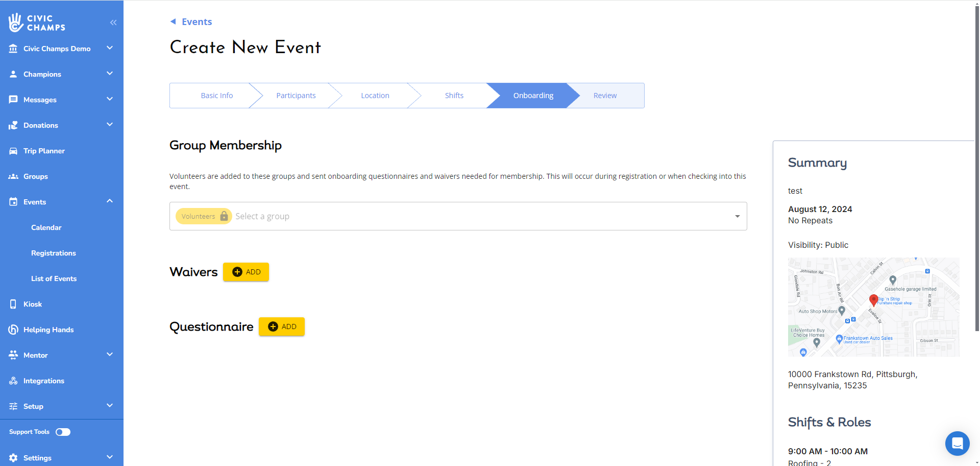Click the location map thumbnail in Summary
Image resolution: width=980 pixels, height=466 pixels.
click(x=873, y=307)
